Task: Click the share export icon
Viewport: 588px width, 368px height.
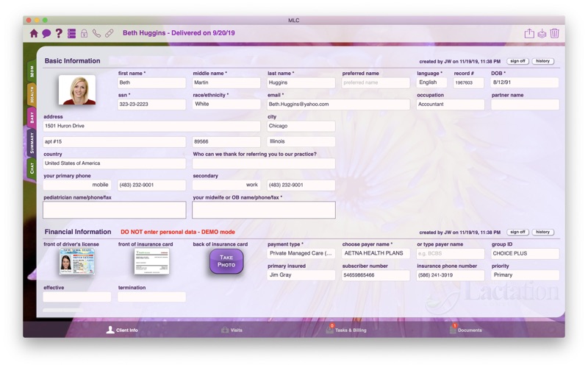Action: [x=529, y=33]
